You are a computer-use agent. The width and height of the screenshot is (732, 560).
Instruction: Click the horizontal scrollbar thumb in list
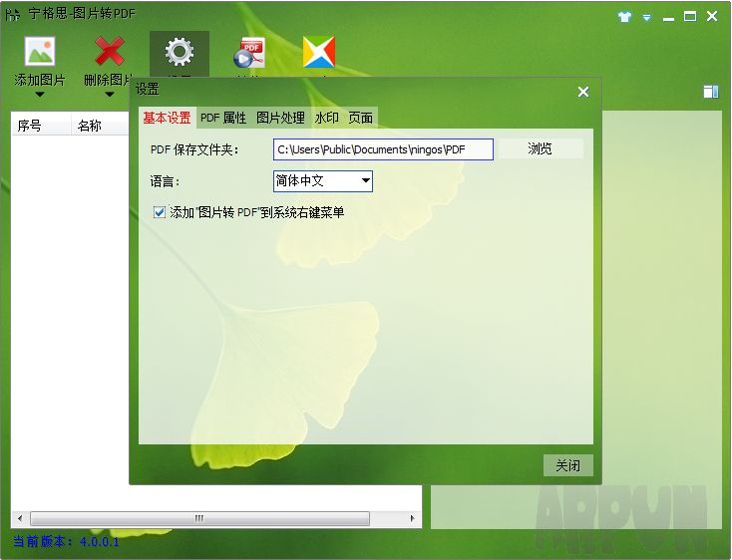coord(199,518)
